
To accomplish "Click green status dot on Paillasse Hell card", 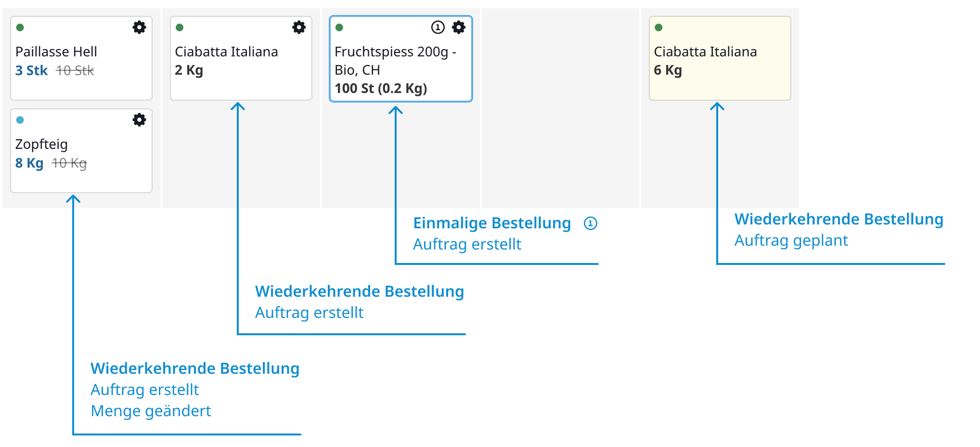I will 20,27.
